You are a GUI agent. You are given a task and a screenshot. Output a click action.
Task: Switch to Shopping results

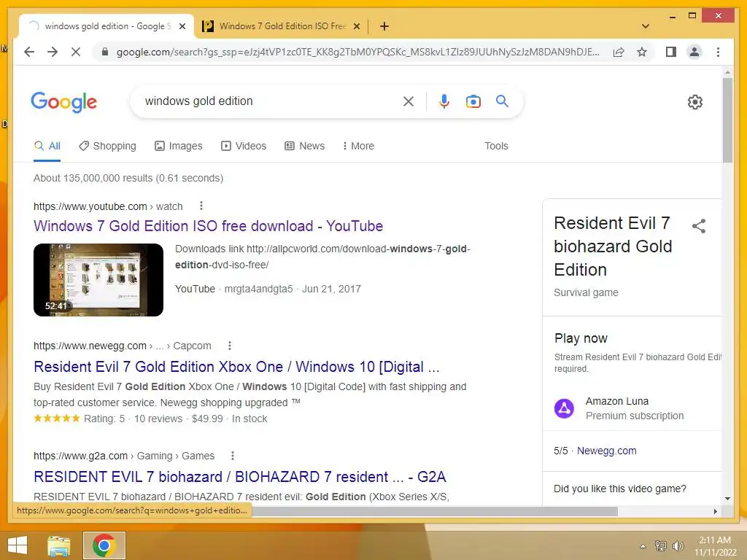tap(108, 146)
